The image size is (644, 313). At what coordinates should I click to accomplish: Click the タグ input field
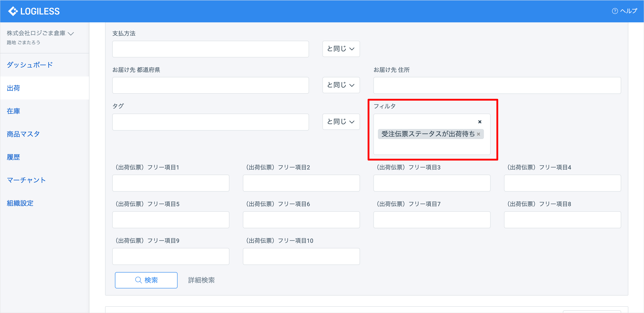tap(210, 122)
